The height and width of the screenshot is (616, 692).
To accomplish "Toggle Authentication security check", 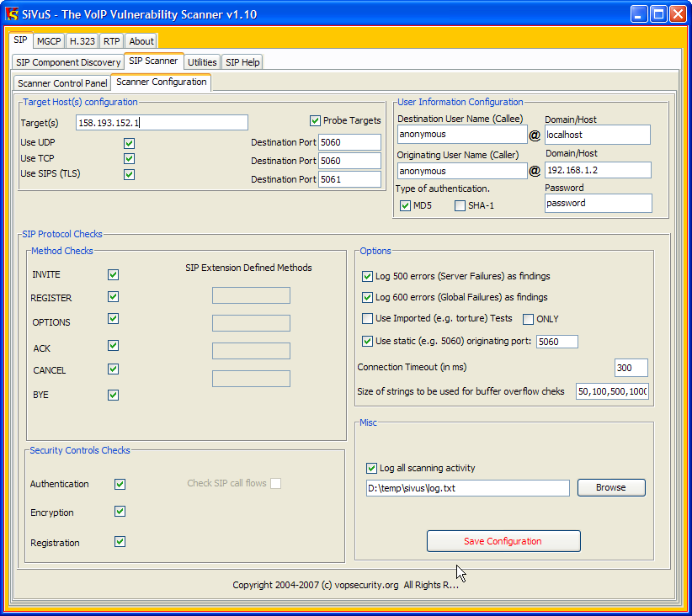I will tap(120, 484).
